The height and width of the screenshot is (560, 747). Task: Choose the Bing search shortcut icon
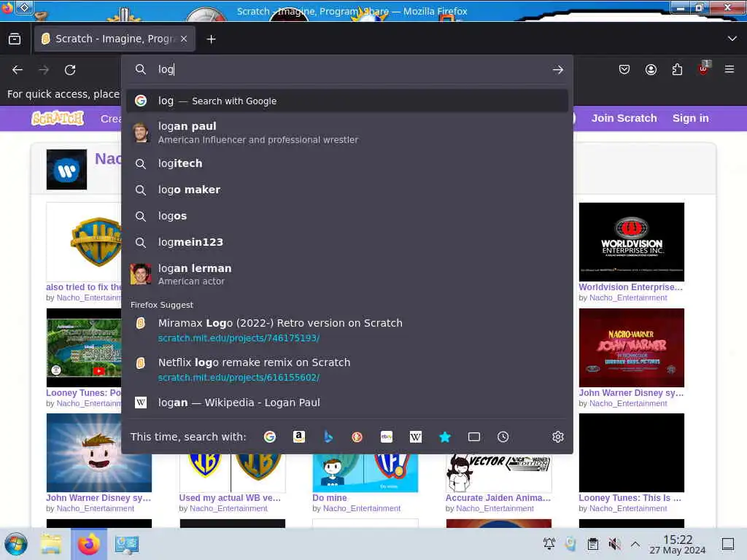(328, 437)
